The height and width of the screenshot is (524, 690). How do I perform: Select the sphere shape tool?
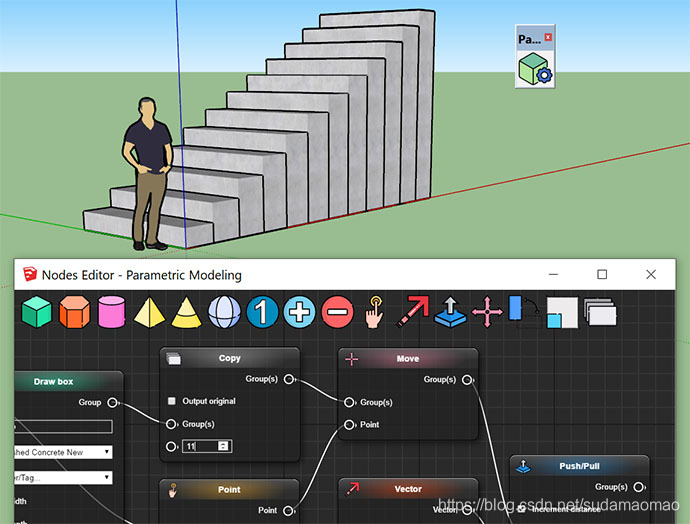click(224, 312)
